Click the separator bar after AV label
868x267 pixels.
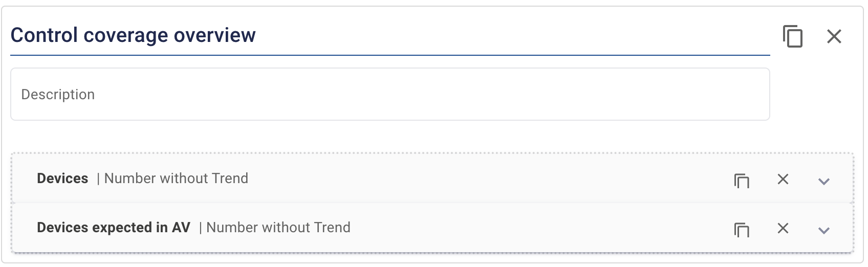tap(200, 228)
